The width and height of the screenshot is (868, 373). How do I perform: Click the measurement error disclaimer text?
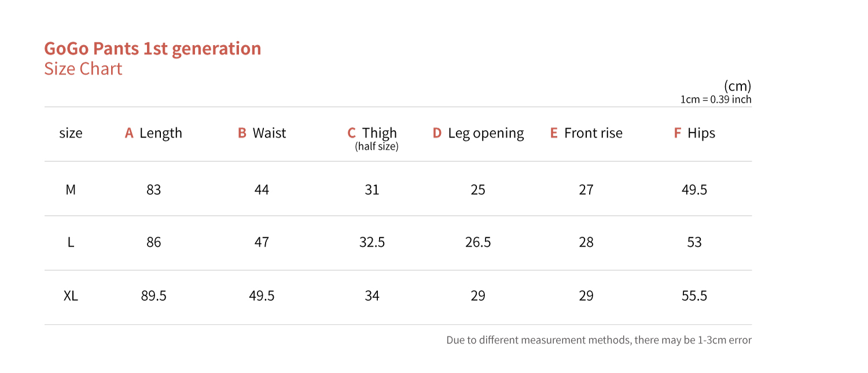[x=598, y=340]
